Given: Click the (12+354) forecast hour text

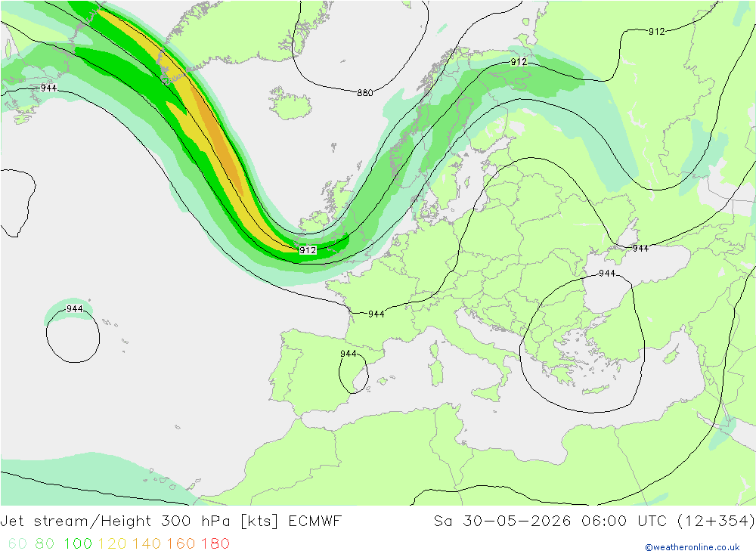Looking at the screenshot, I should [716, 522].
